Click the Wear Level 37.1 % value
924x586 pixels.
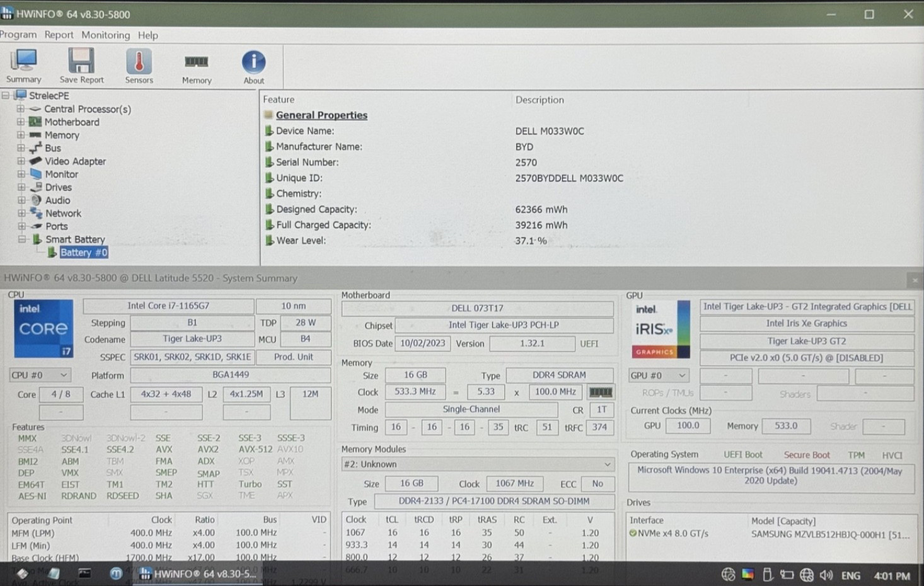coord(531,241)
